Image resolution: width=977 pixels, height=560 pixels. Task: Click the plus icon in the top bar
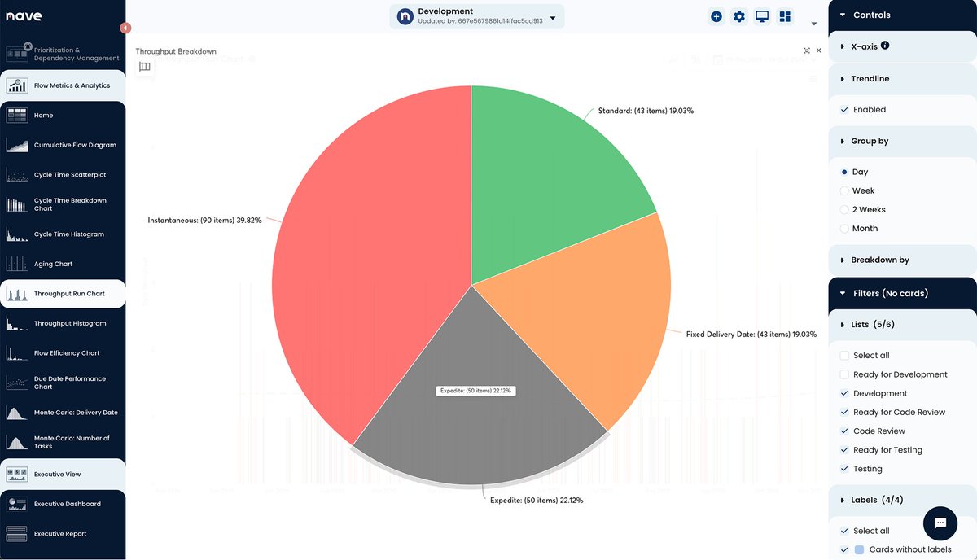[716, 15]
